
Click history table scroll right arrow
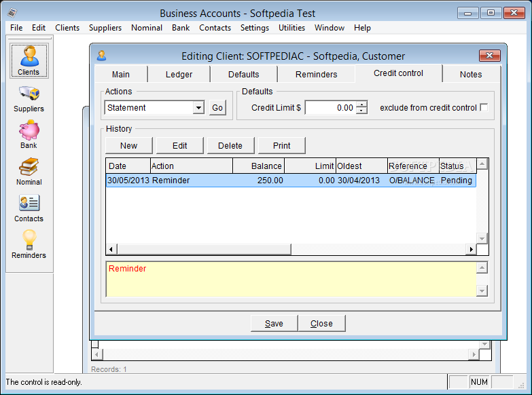pos(471,249)
